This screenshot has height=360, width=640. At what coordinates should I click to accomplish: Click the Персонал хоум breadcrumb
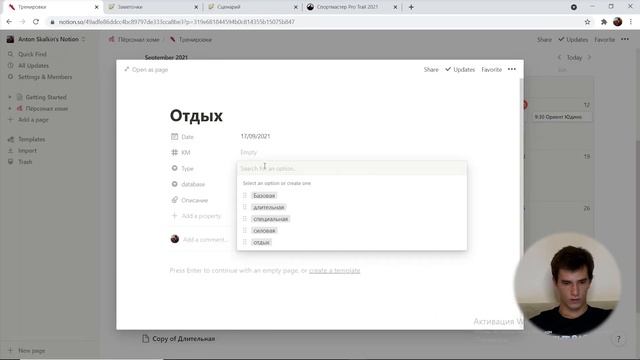coord(134,40)
